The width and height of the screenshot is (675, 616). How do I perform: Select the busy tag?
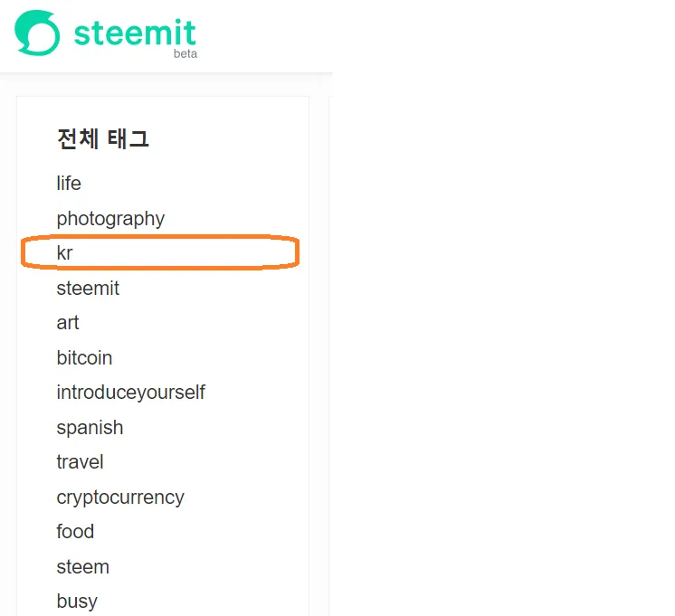click(x=77, y=602)
